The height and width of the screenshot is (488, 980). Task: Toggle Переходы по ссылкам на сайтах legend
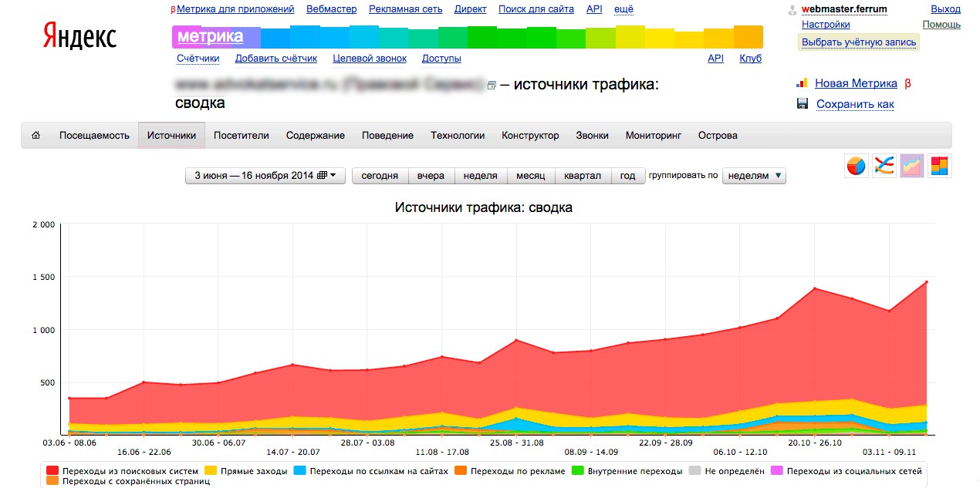(371, 470)
